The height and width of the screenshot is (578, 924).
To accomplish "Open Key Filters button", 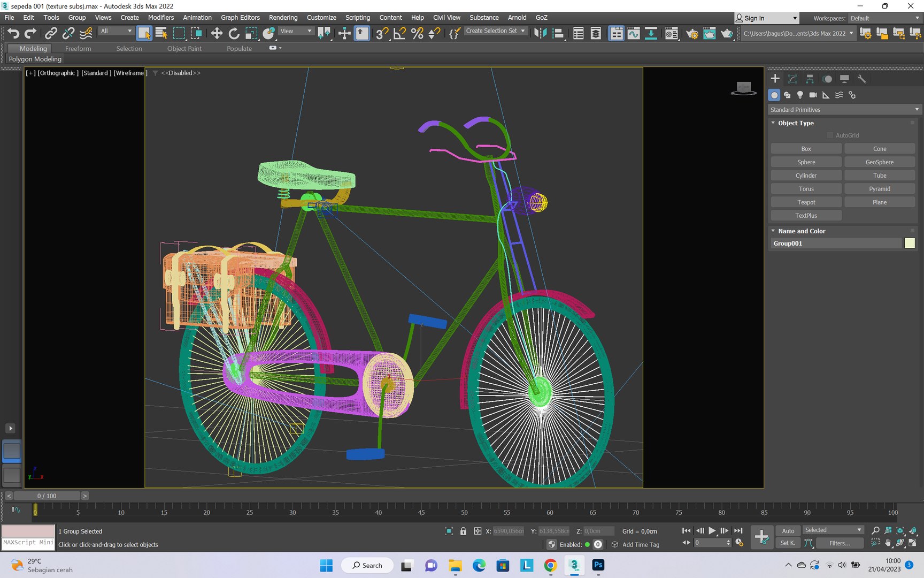I will pos(840,543).
